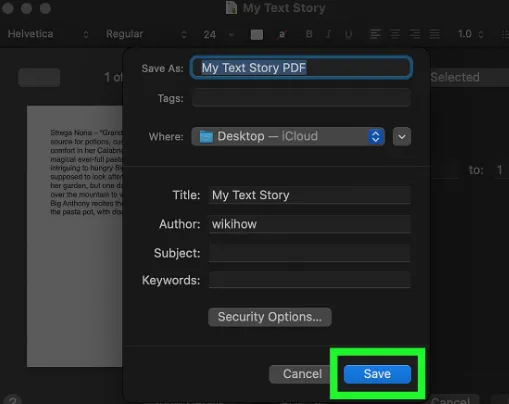Toggle bold formatting
This screenshot has width=509, height=404.
coord(309,34)
